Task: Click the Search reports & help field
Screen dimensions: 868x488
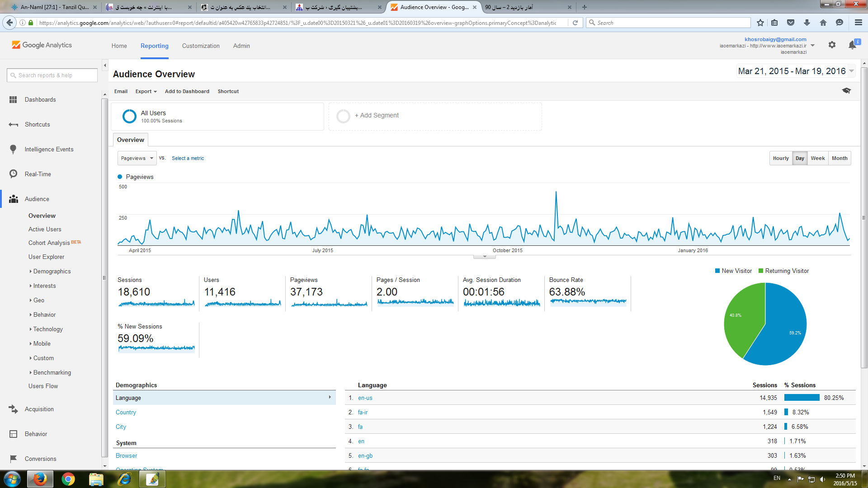Action: click(x=52, y=75)
